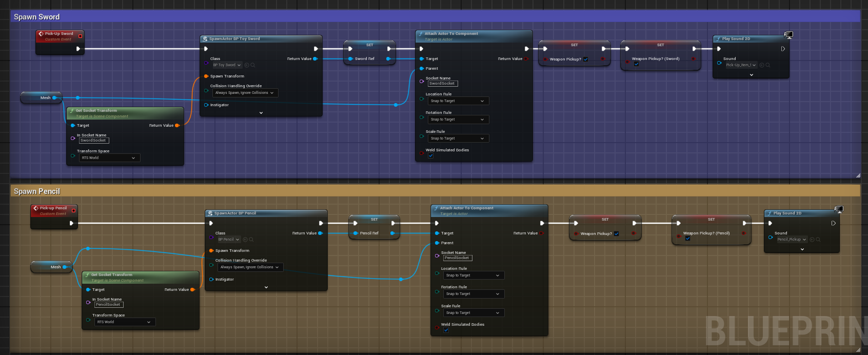Click the Pick-up Pencil execution output pin
This screenshot has width=868, height=355.
click(x=71, y=223)
